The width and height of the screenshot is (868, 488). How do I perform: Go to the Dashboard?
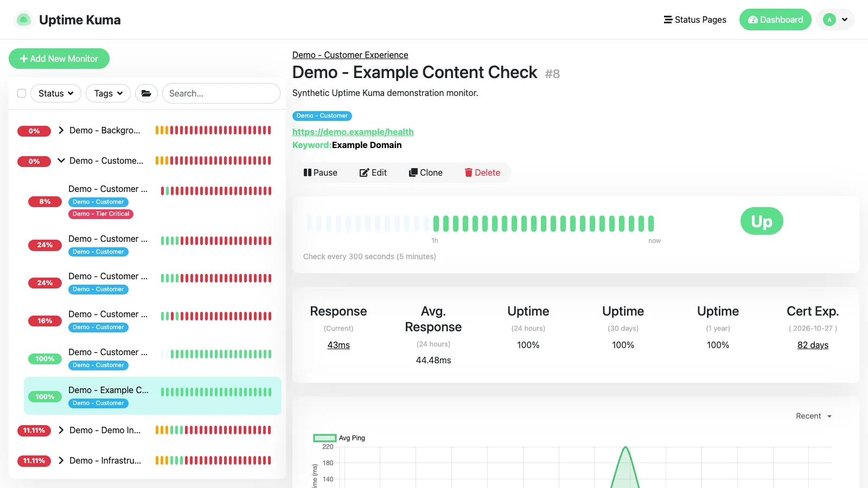pyautogui.click(x=775, y=20)
